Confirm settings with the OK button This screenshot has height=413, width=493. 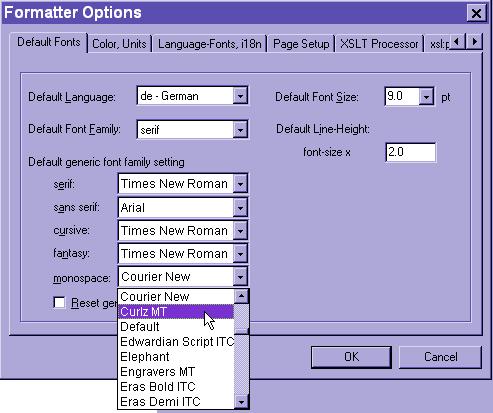(x=351, y=357)
